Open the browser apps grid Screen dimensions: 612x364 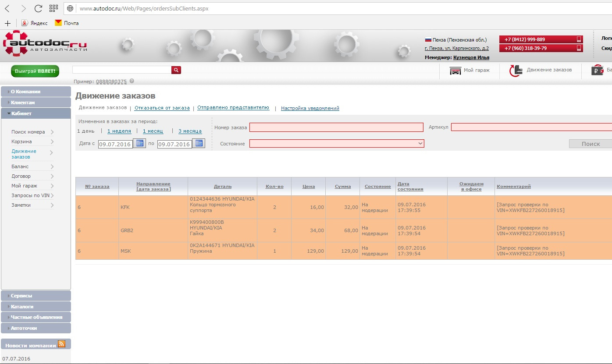click(x=53, y=8)
